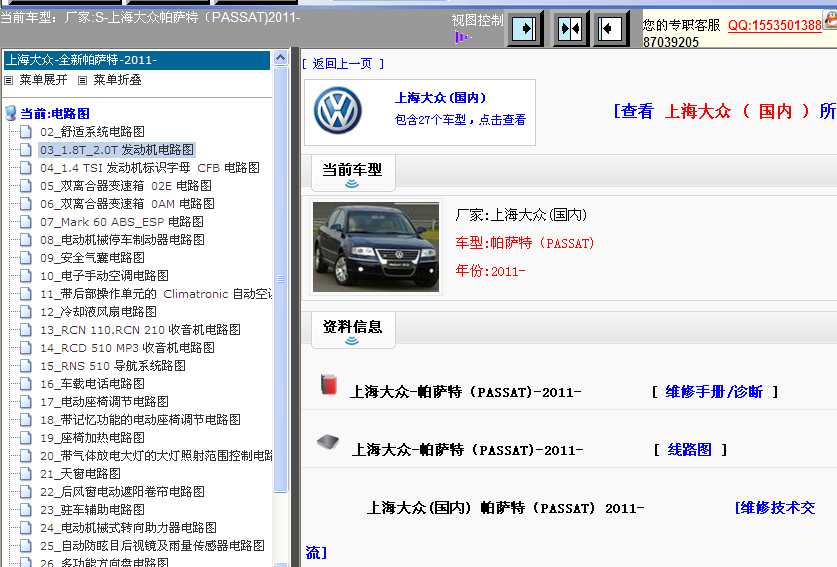The image size is (837, 567).
Task: Open 08_电动机械停车制动器电路图
Action: (122, 240)
